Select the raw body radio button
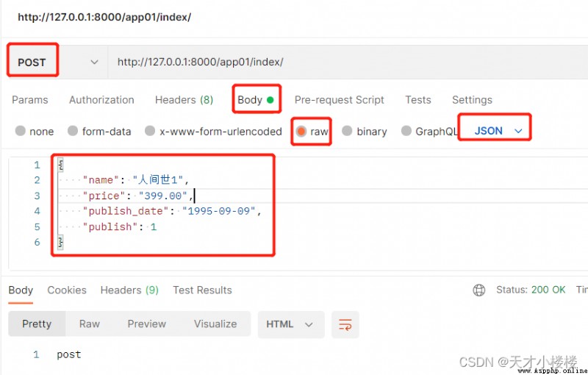The height and width of the screenshot is (375, 588). [x=301, y=131]
